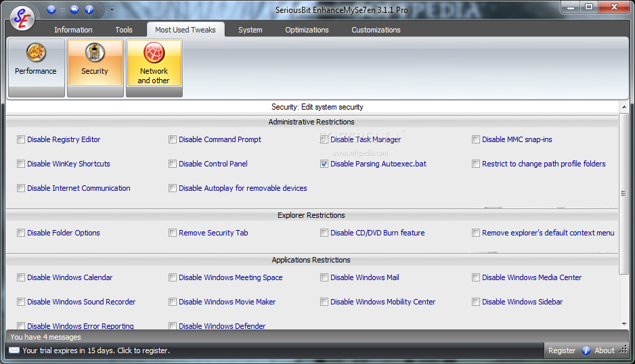Viewport: 635px width, 364px height.
Task: Toggle Disable WinKey Shortcuts checkbox
Action: click(x=21, y=164)
